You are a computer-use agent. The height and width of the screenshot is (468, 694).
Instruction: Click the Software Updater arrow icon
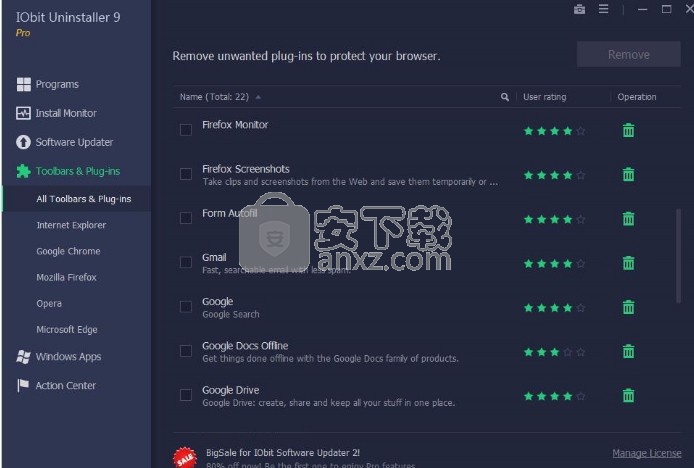23,142
